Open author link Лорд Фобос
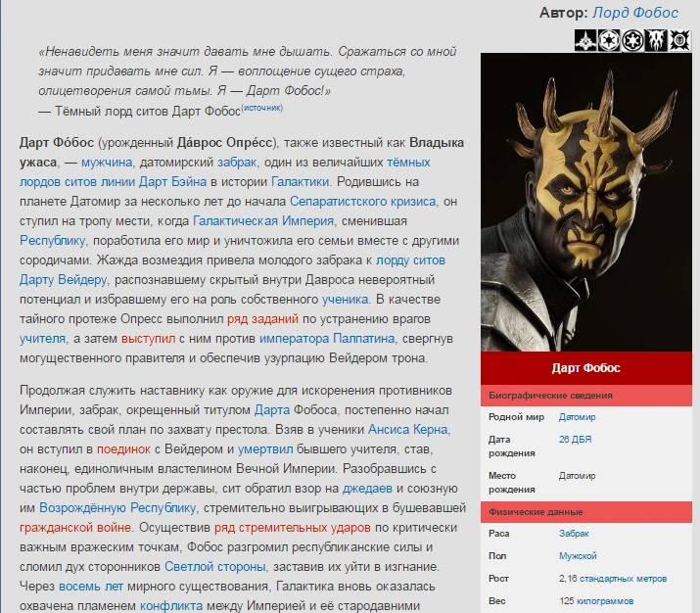The height and width of the screenshot is (613, 700). coord(635,13)
